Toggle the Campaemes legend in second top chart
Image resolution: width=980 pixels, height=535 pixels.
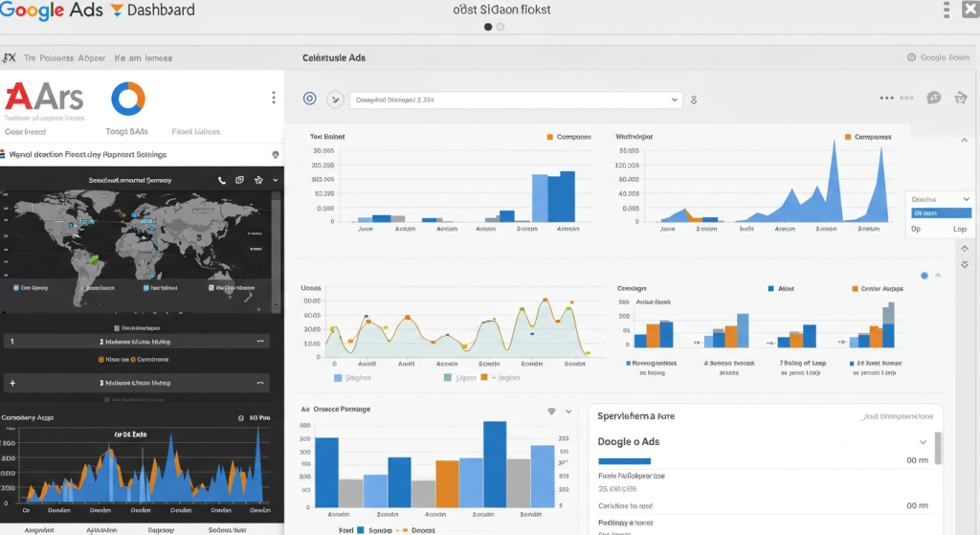click(868, 137)
